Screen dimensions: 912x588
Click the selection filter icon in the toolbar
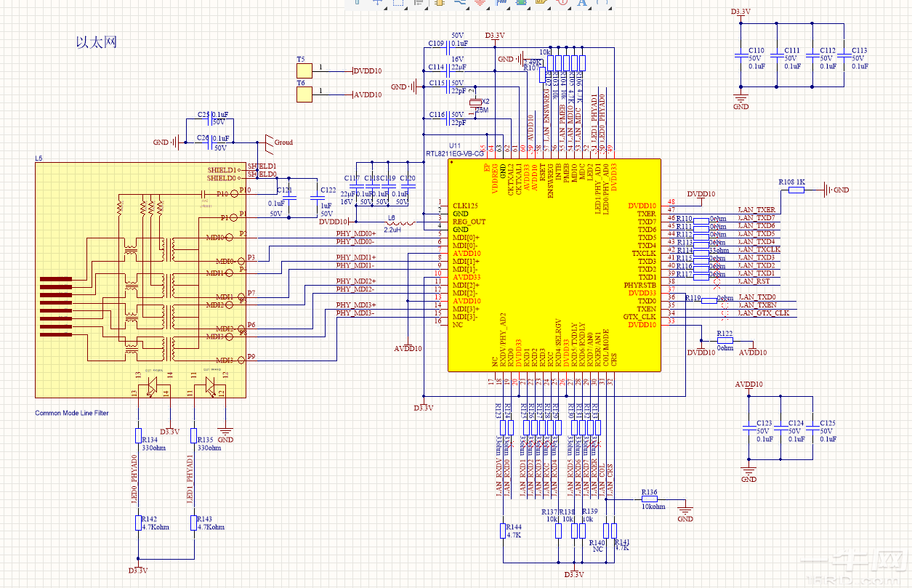(358, 2)
